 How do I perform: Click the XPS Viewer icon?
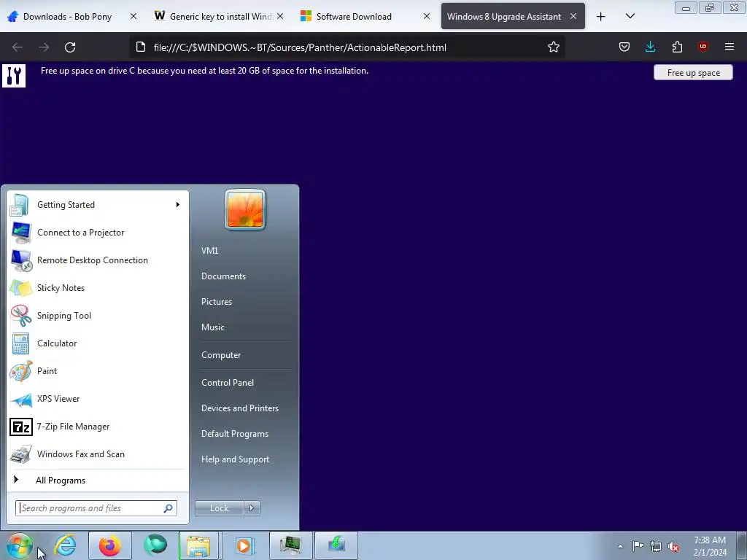21,399
